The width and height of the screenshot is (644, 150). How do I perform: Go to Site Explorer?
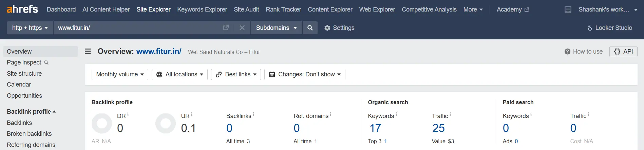pyautogui.click(x=153, y=10)
